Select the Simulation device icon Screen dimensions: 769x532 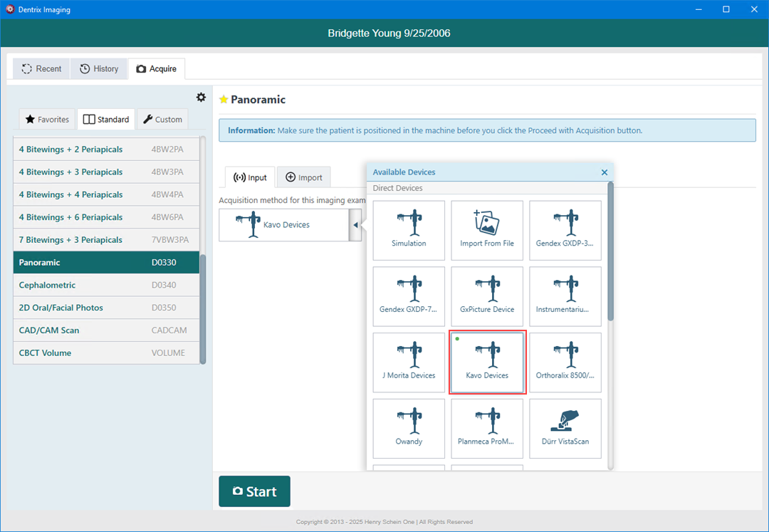(409, 229)
